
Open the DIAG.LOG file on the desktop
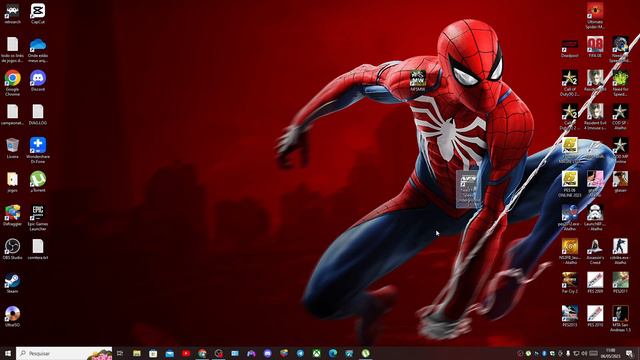(x=38, y=114)
